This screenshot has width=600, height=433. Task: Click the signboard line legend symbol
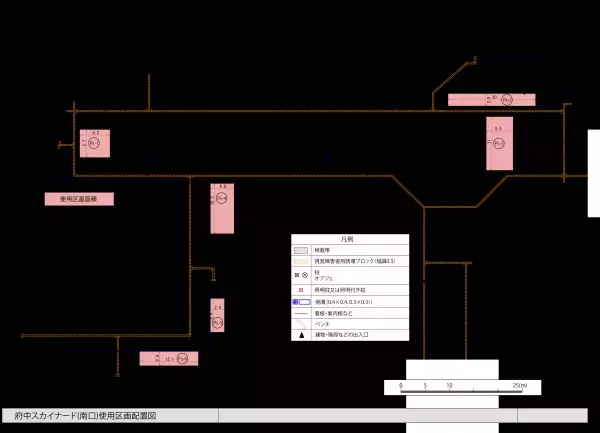click(x=300, y=312)
